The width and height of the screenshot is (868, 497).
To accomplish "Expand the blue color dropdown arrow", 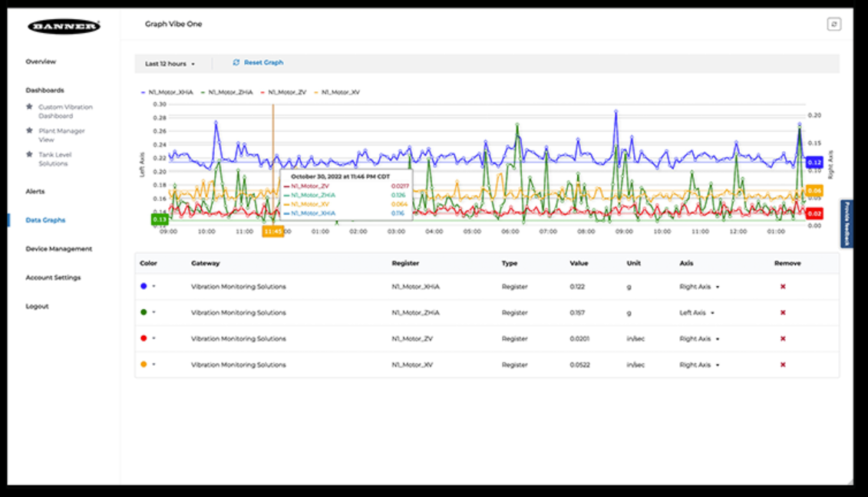I will pos(153,287).
